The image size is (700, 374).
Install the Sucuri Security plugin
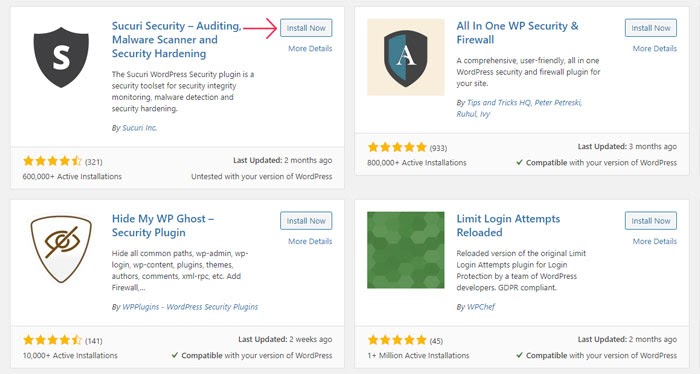[306, 28]
